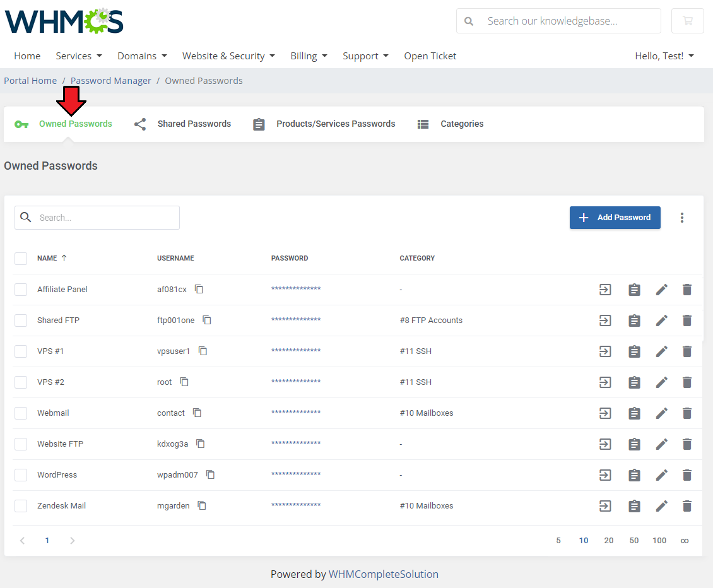Expand the Website & Security menu

pyautogui.click(x=228, y=56)
